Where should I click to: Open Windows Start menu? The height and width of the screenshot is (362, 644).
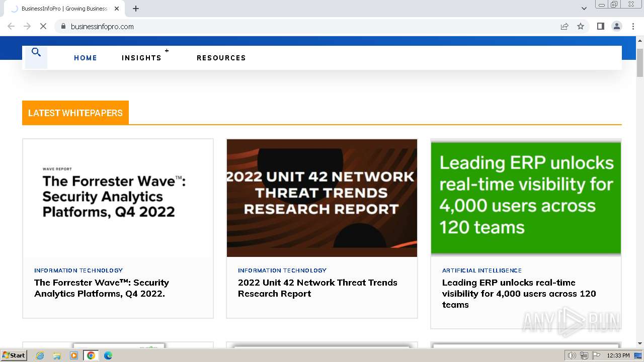[14, 355]
